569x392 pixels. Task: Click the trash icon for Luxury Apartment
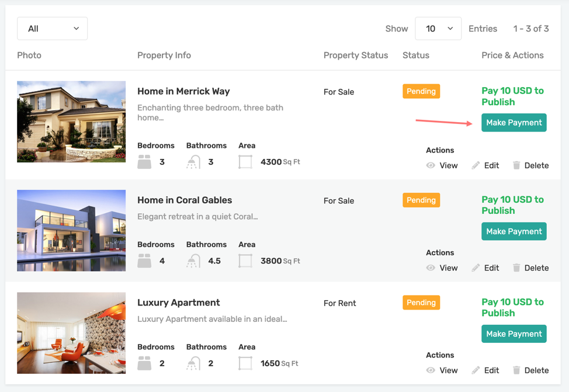click(516, 370)
